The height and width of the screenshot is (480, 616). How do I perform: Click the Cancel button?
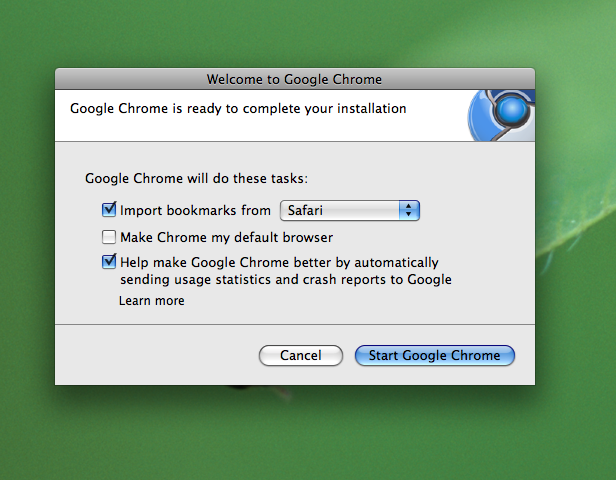[x=301, y=355]
